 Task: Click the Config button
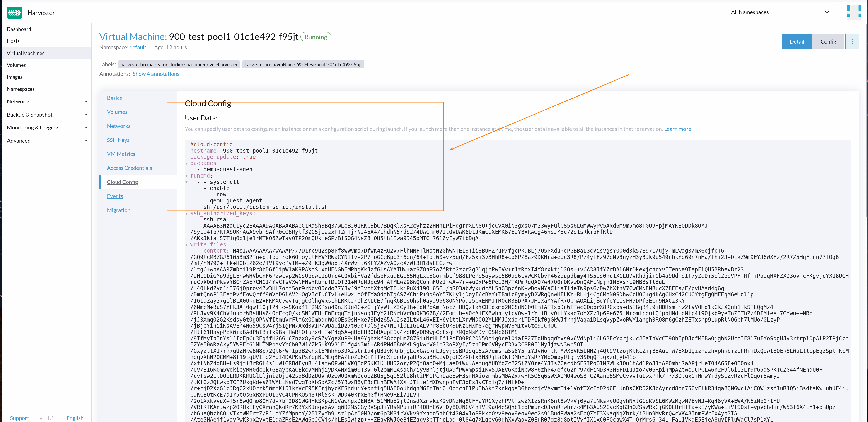(x=829, y=41)
